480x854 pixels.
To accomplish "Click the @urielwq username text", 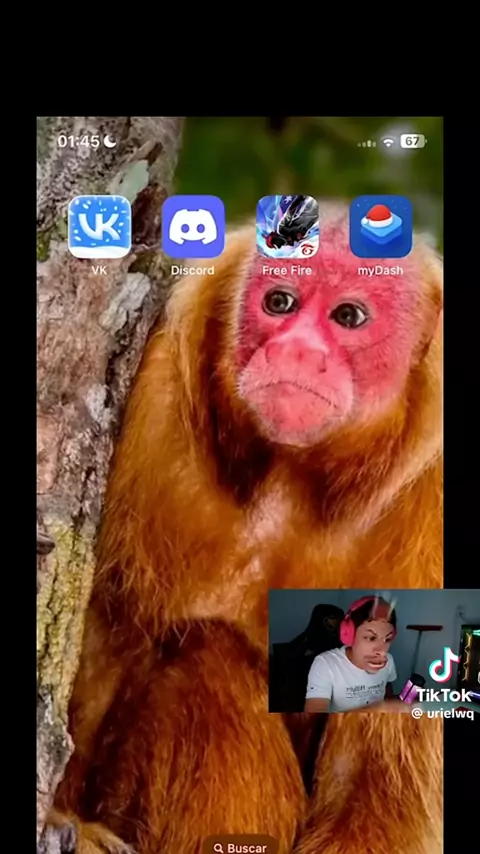I will [442, 713].
